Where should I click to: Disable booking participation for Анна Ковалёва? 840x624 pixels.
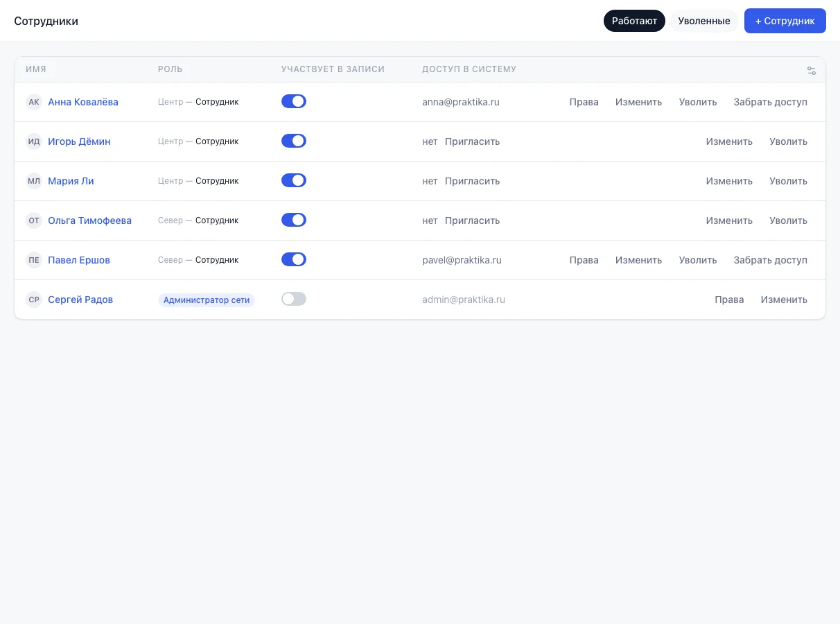[x=294, y=101]
